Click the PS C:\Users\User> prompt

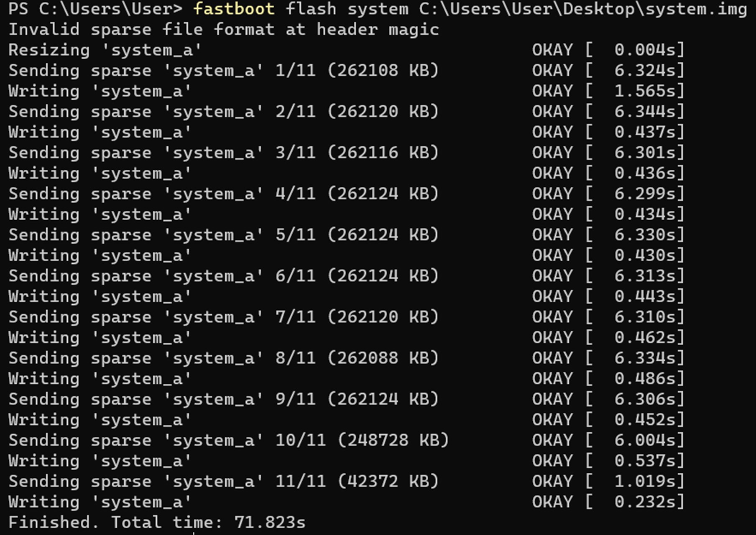[95, 9]
